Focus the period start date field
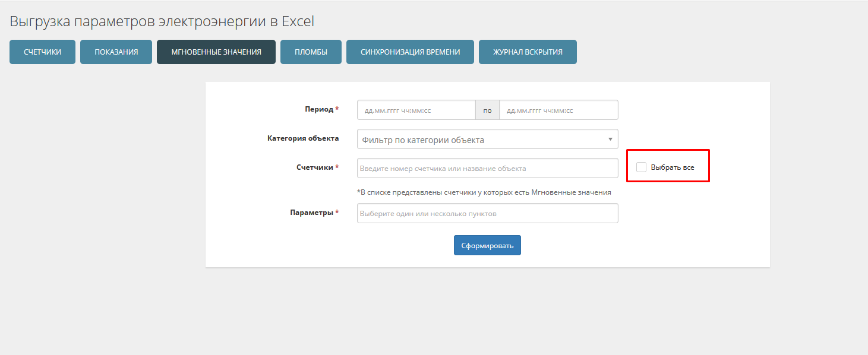The width and height of the screenshot is (868, 355). coord(416,110)
